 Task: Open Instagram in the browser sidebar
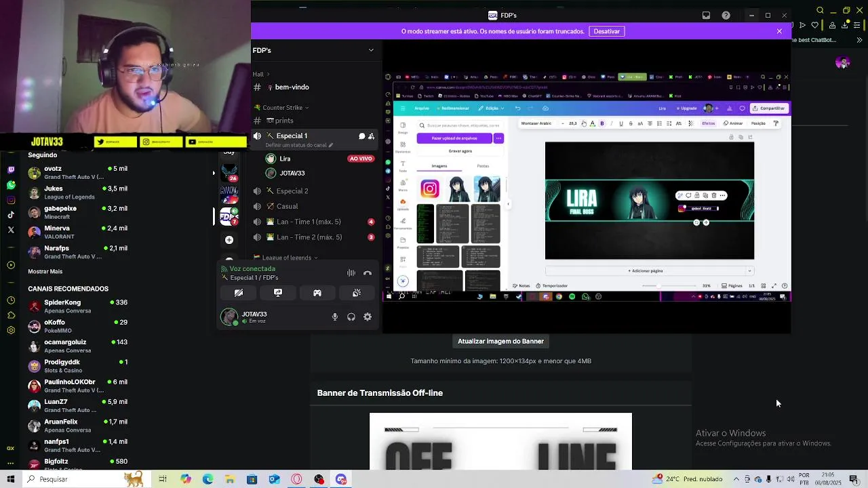11,200
